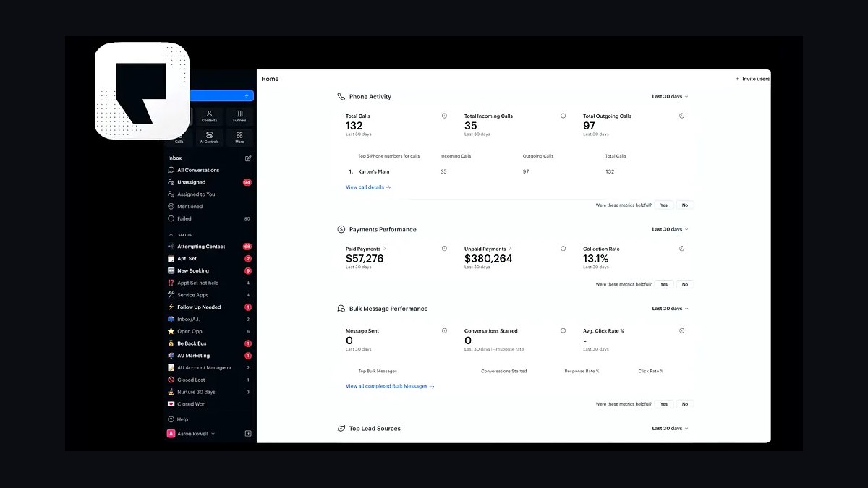Open the AI Controls icon
Viewport: 868px width, 488px height.
209,137
